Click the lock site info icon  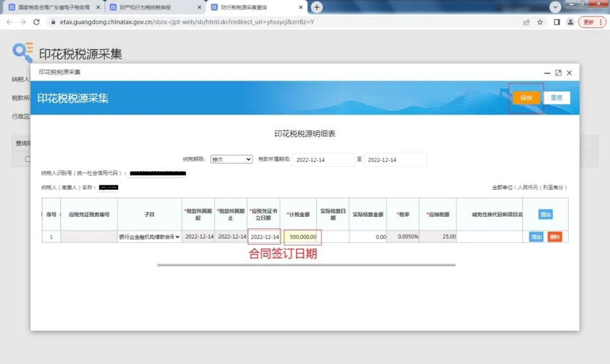53,22
